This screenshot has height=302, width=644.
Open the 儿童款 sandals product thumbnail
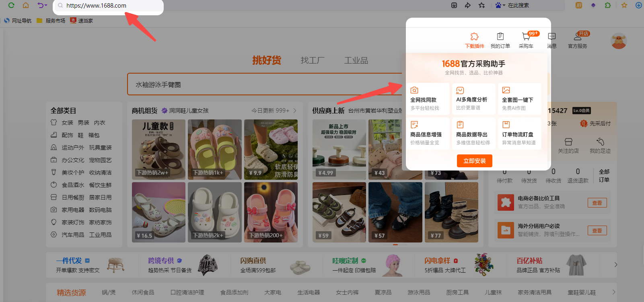click(x=158, y=150)
